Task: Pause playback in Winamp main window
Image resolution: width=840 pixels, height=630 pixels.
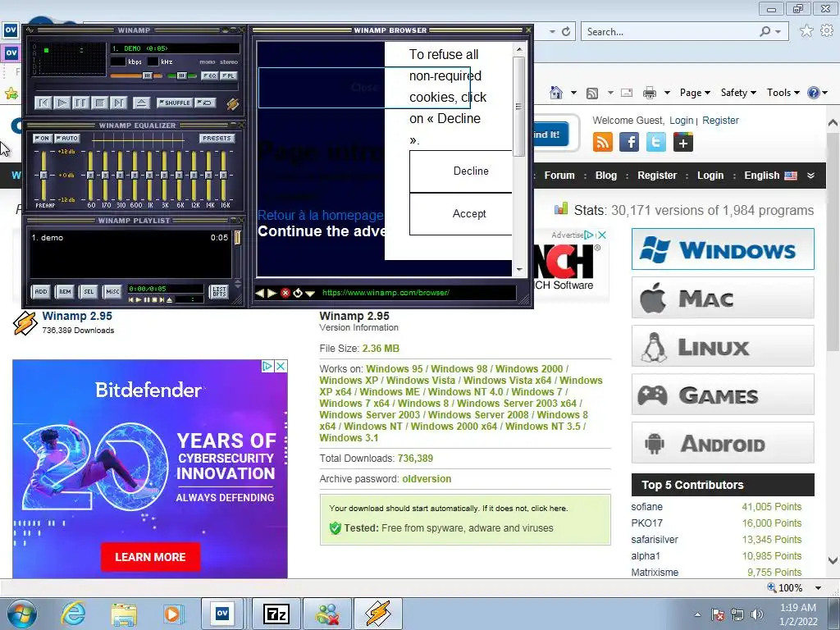Action: pos(80,103)
